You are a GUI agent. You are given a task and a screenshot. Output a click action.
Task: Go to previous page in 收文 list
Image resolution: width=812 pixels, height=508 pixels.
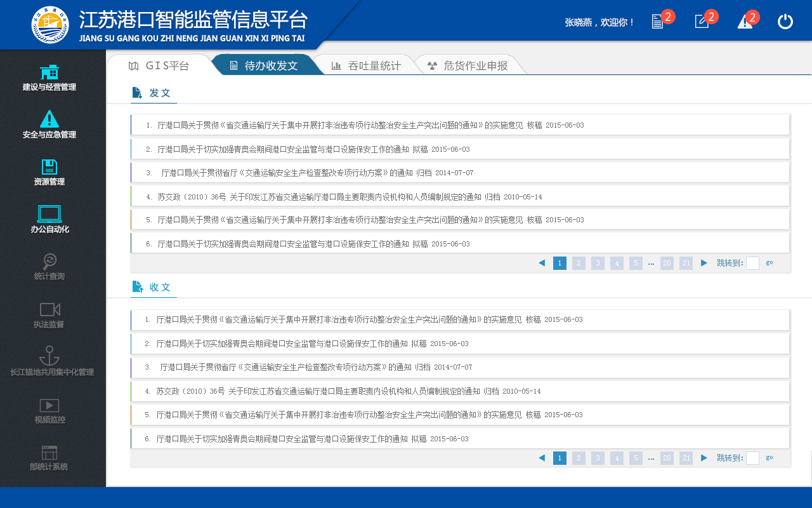click(x=542, y=458)
